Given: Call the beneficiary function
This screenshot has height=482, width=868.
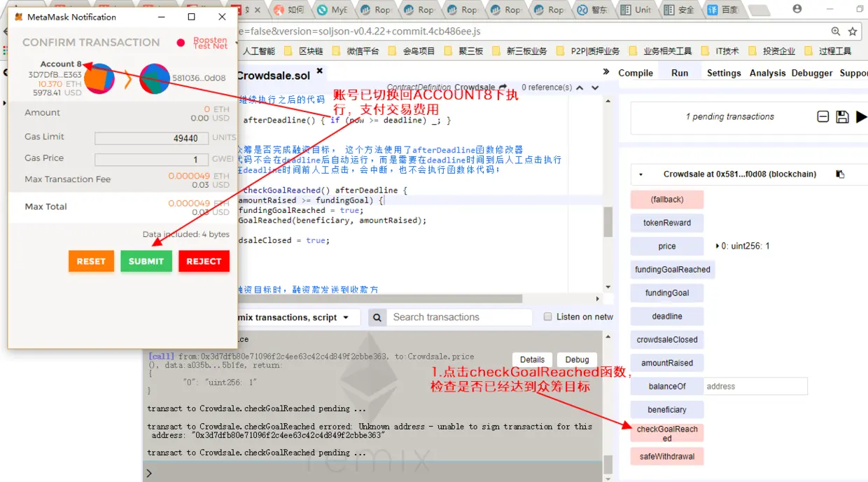Looking at the screenshot, I should [x=667, y=410].
